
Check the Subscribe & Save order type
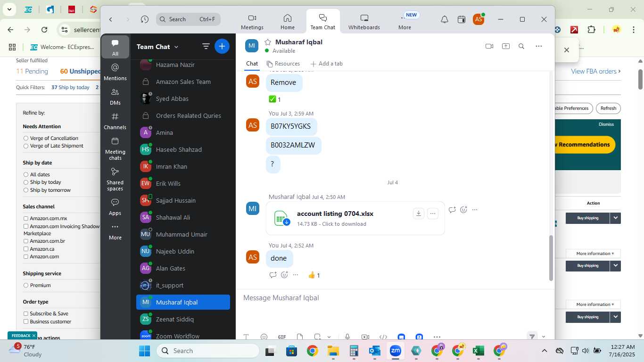point(26,313)
